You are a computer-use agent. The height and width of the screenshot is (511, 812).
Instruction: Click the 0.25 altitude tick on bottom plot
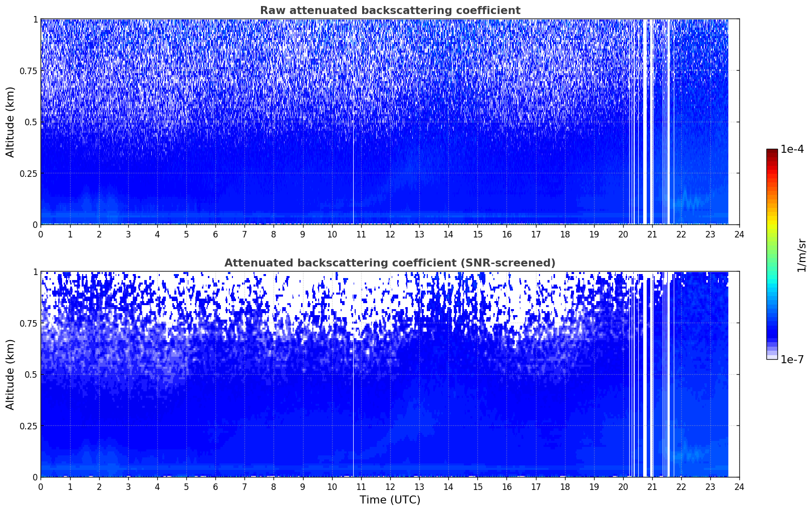pyautogui.click(x=29, y=426)
